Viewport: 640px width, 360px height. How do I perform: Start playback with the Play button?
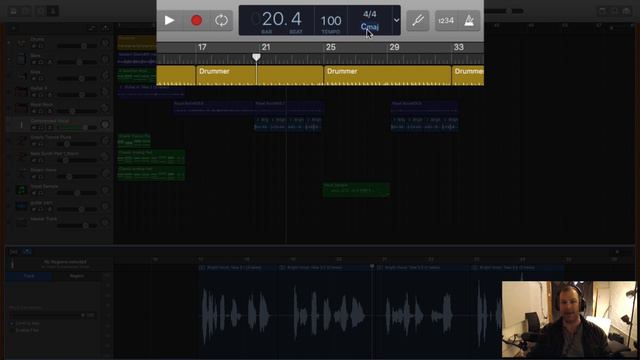tap(169, 20)
